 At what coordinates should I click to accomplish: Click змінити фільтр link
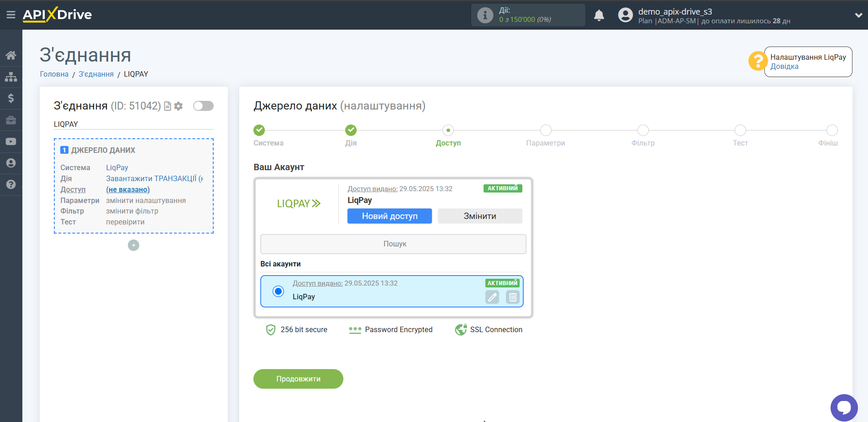pos(132,211)
